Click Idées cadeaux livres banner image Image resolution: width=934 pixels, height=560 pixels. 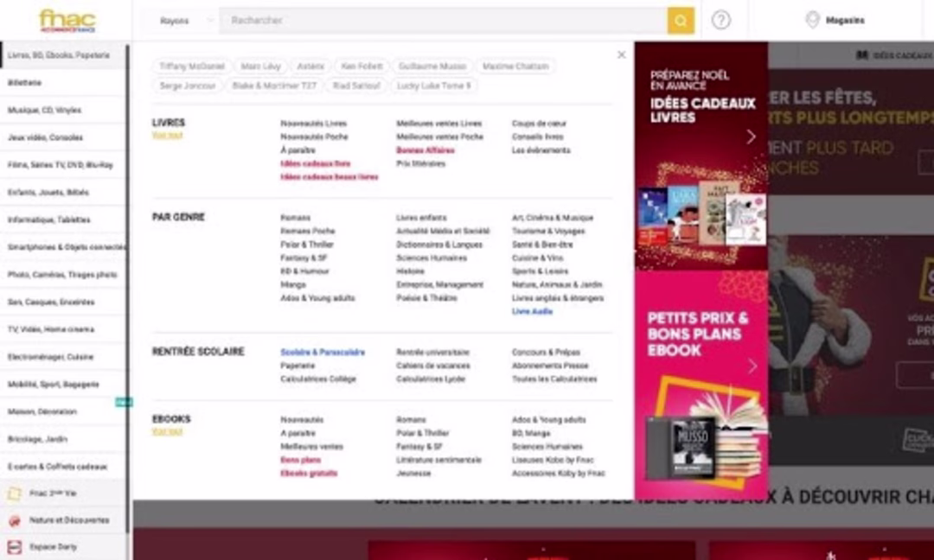coord(701,156)
